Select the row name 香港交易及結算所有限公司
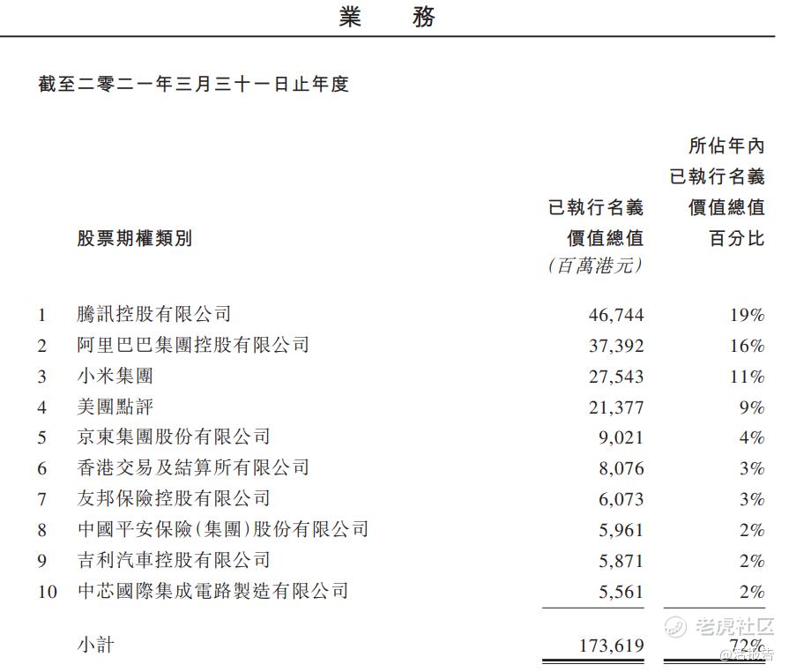 coord(193,467)
